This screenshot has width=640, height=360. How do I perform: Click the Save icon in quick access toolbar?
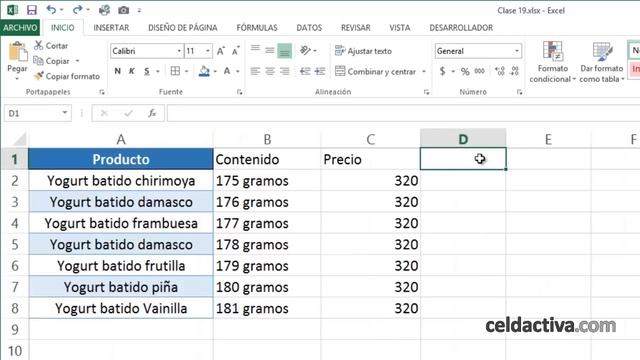(x=31, y=10)
